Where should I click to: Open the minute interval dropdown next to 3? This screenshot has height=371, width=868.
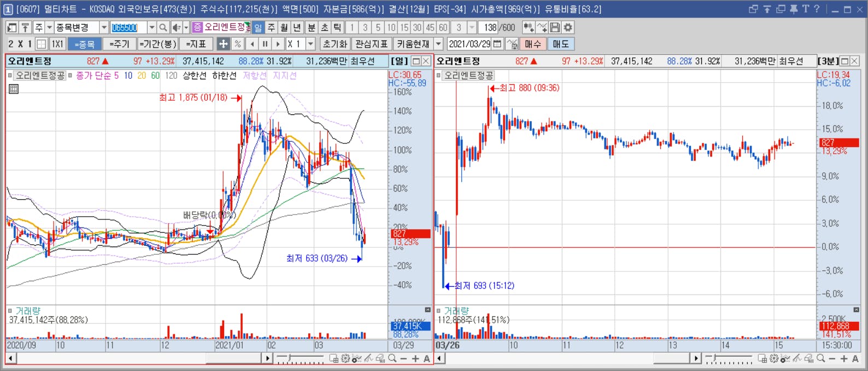pyautogui.click(x=472, y=27)
